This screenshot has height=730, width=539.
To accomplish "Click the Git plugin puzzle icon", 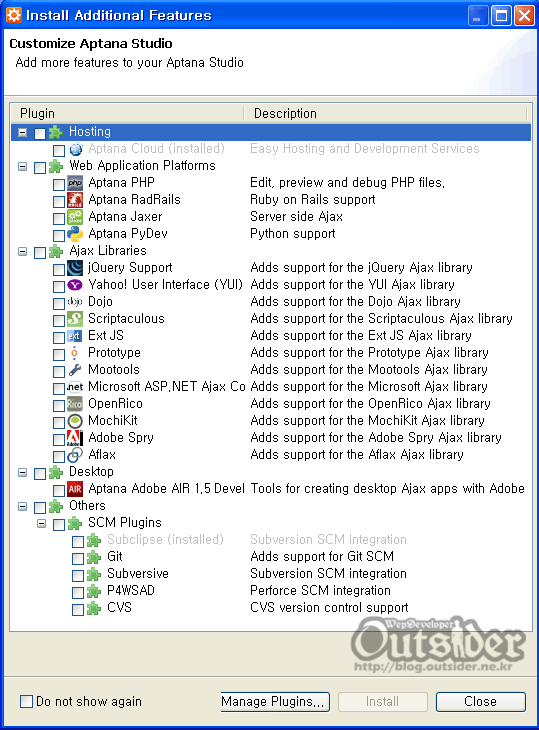I will pos(94,557).
